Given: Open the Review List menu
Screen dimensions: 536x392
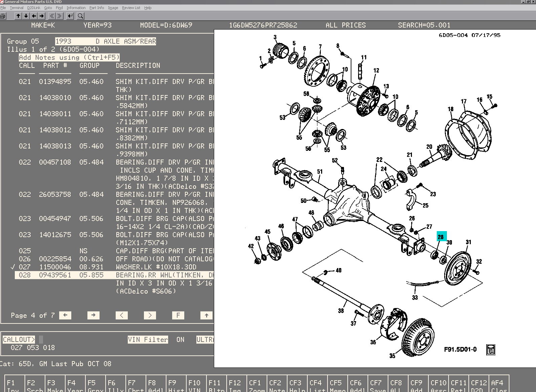Looking at the screenshot, I should (x=131, y=8).
